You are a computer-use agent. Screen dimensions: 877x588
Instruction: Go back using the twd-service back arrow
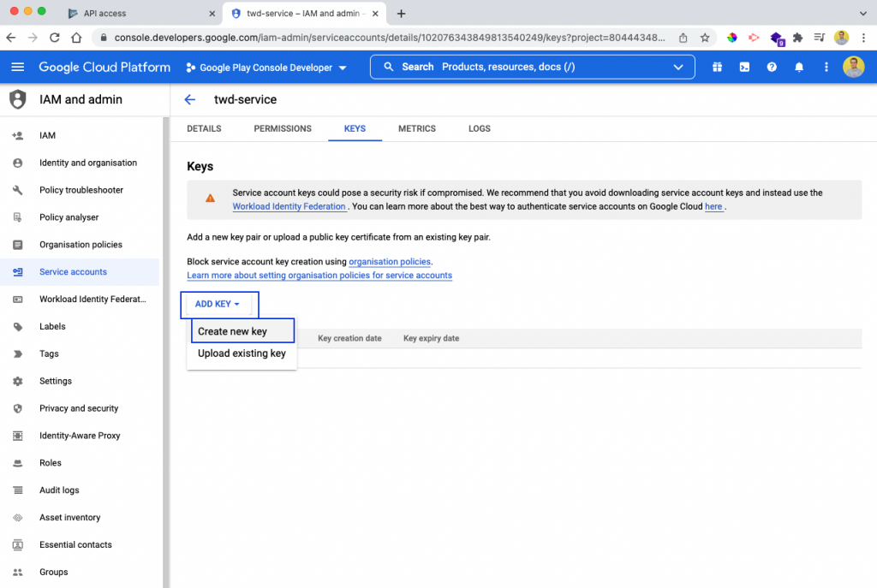(x=190, y=99)
